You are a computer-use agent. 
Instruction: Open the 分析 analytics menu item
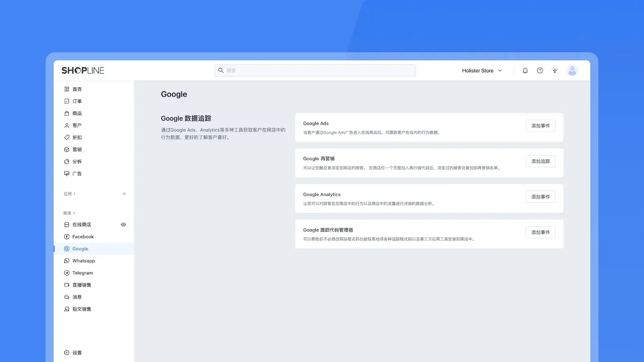click(x=77, y=162)
